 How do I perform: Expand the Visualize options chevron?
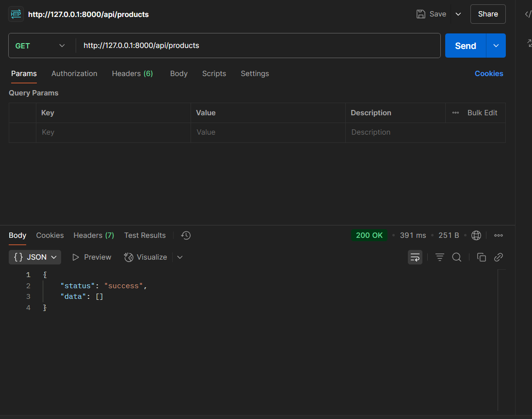coord(180,257)
